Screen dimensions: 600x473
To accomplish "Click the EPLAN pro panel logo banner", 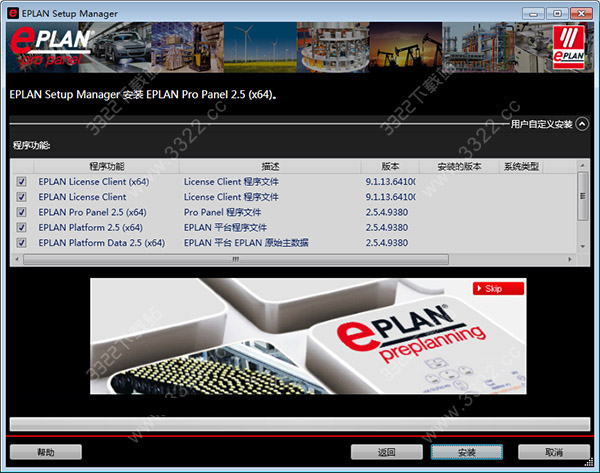I will [50, 47].
